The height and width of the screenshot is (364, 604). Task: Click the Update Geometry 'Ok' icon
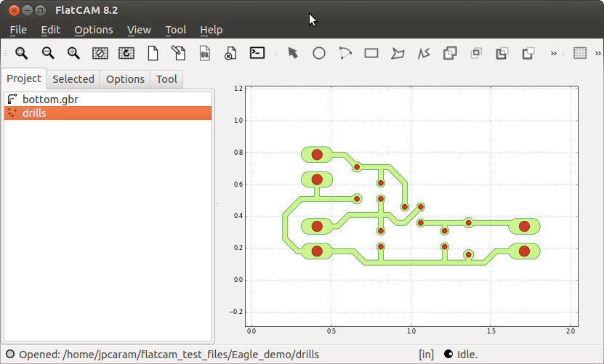(205, 53)
